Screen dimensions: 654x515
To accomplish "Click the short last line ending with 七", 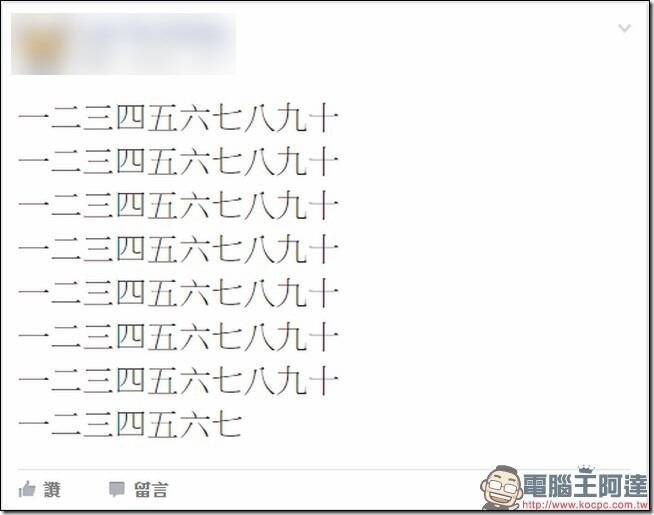I will pyautogui.click(x=130, y=425).
